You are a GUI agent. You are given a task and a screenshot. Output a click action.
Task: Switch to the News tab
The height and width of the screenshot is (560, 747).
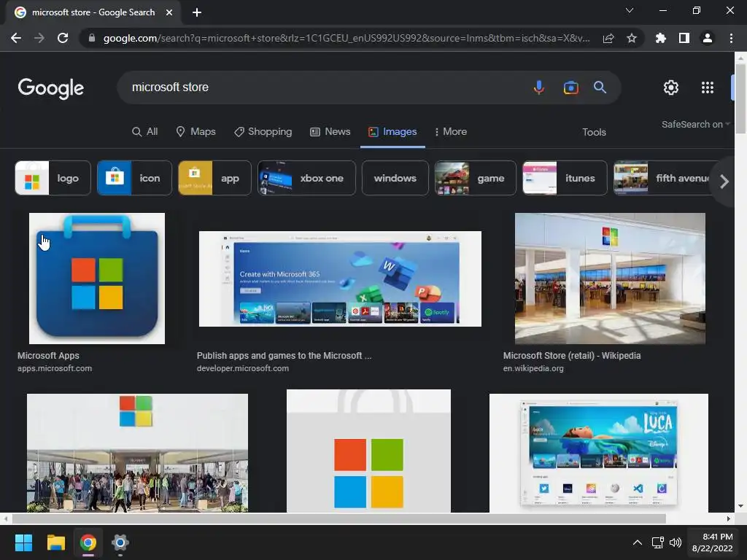(330, 132)
